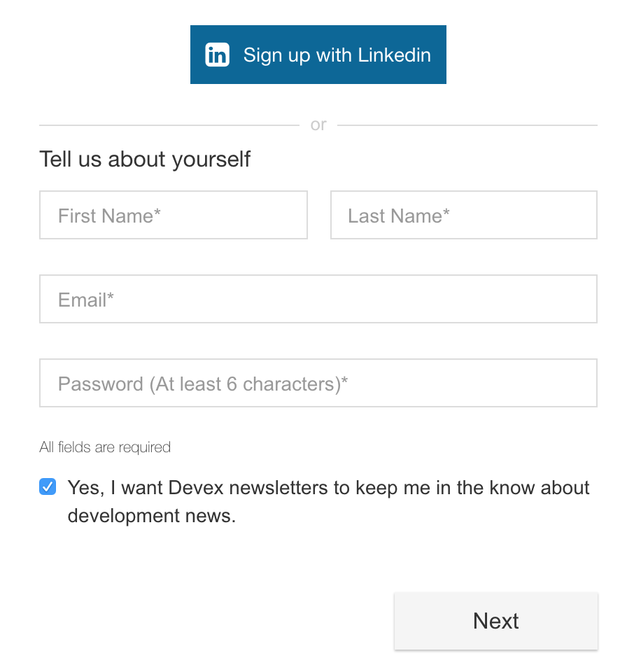The image size is (620, 672).
Task: Select the Last Name input box
Action: coord(464,215)
